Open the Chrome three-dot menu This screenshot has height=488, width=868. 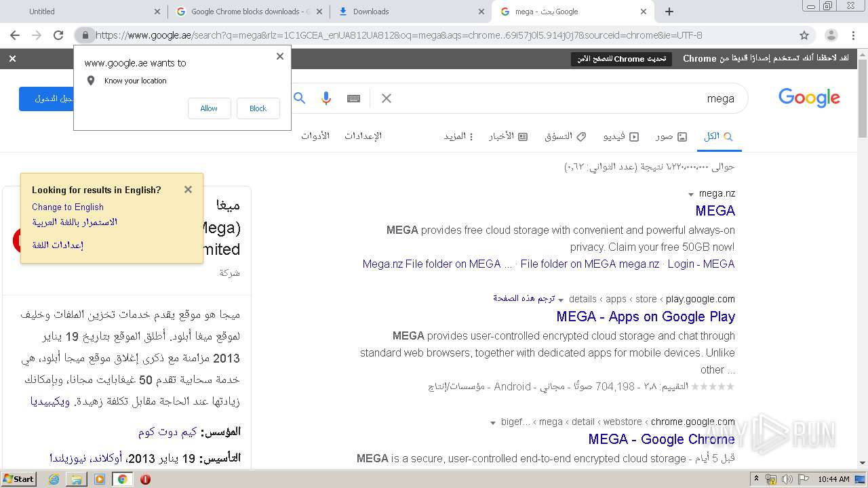(853, 35)
